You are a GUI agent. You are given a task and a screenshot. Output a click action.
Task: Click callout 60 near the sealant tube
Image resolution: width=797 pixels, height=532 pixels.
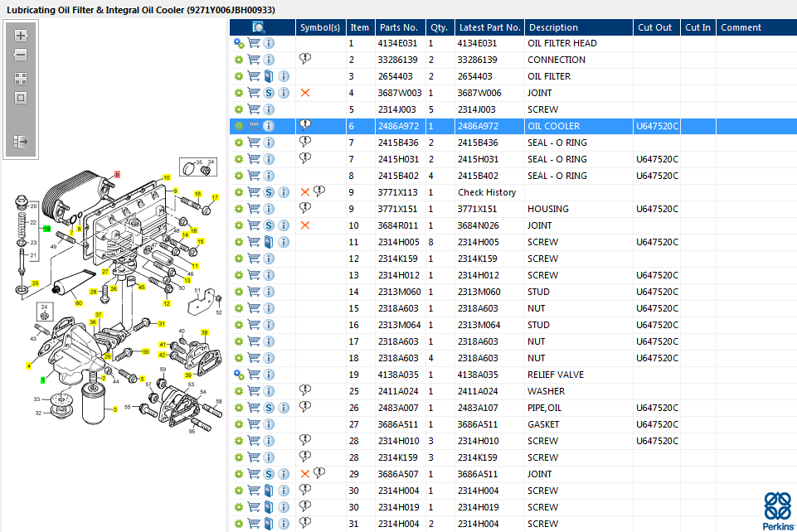tap(78, 303)
